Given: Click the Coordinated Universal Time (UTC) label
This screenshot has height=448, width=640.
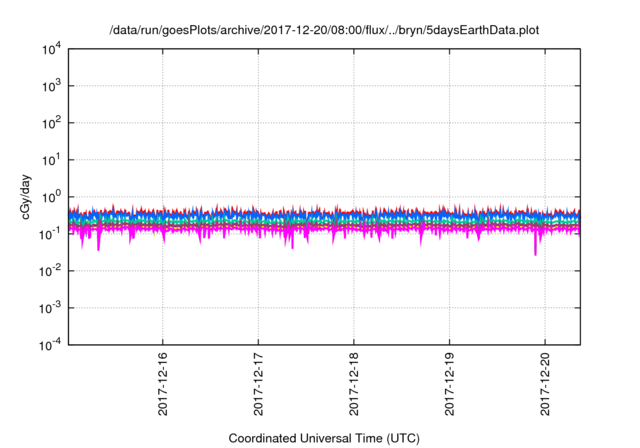Looking at the screenshot, I should 324,438.
